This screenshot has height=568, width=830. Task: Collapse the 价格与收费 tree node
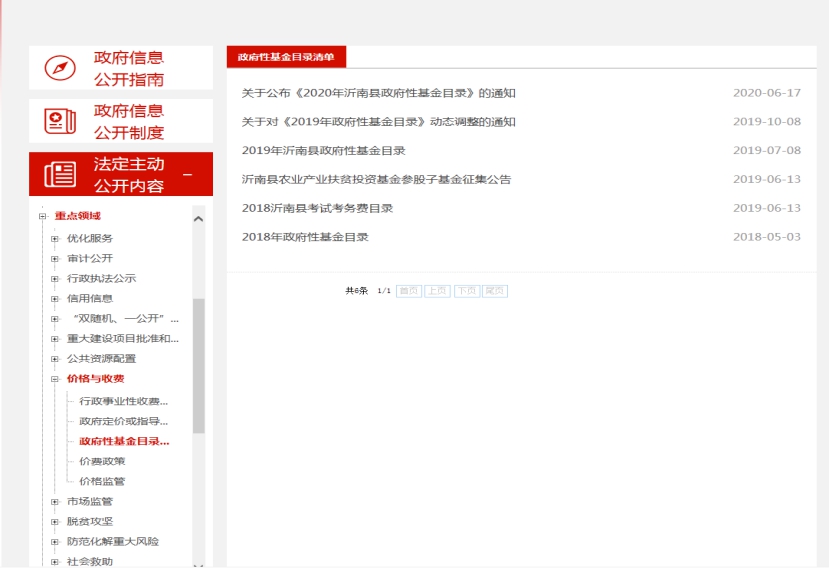pyautogui.click(x=55, y=379)
